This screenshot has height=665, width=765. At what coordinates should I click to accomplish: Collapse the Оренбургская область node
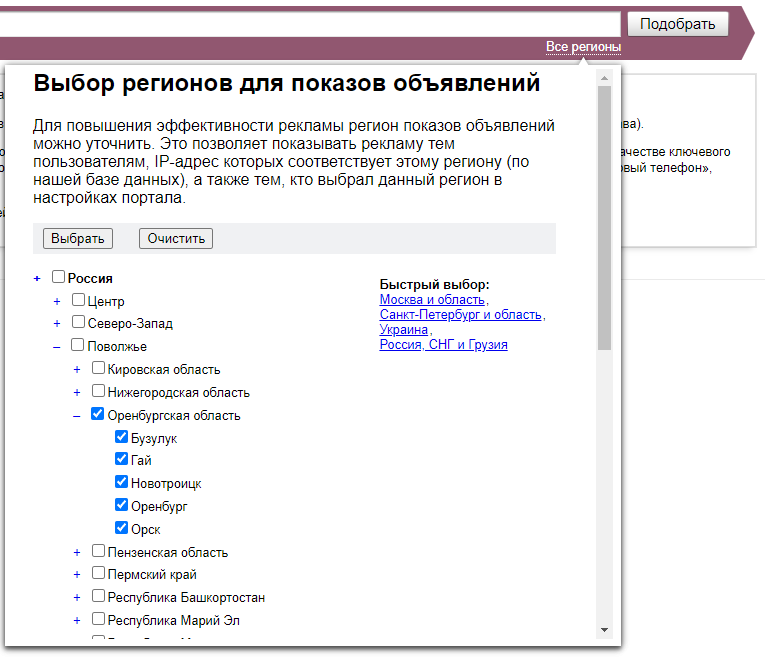point(77,415)
